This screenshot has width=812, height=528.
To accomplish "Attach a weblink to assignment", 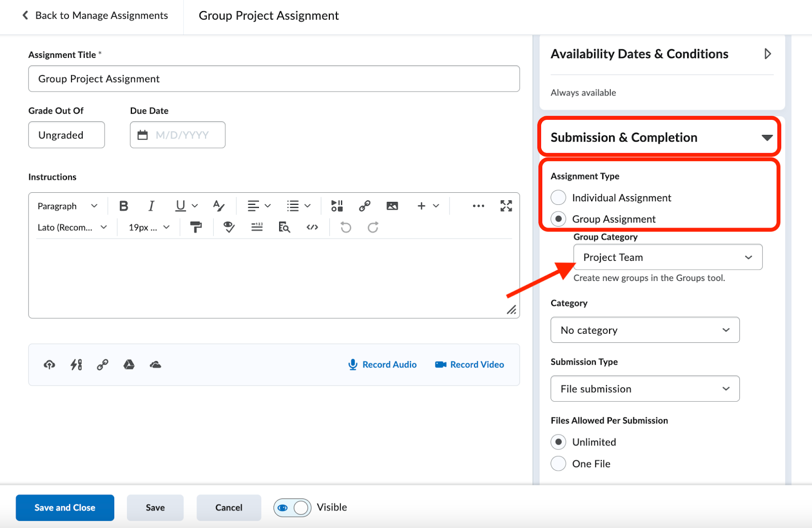I will tap(103, 365).
